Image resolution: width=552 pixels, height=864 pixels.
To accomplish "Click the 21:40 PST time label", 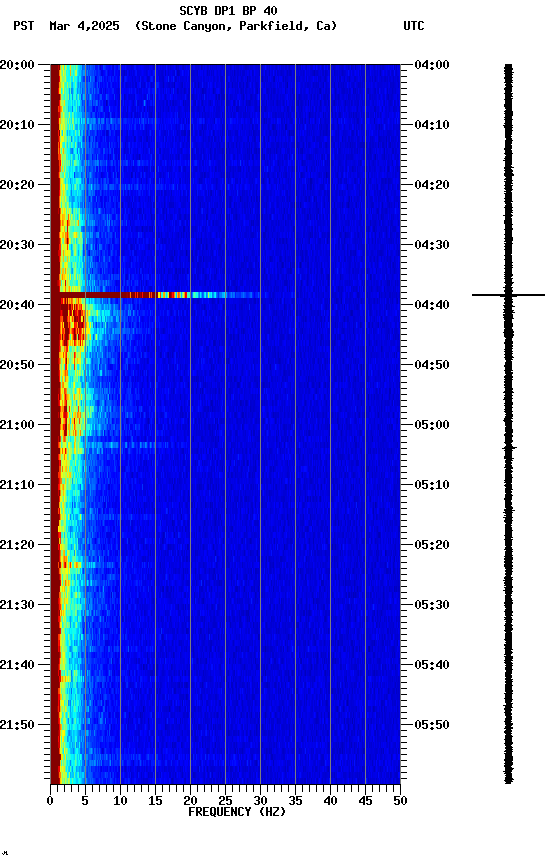I will 17,666.
